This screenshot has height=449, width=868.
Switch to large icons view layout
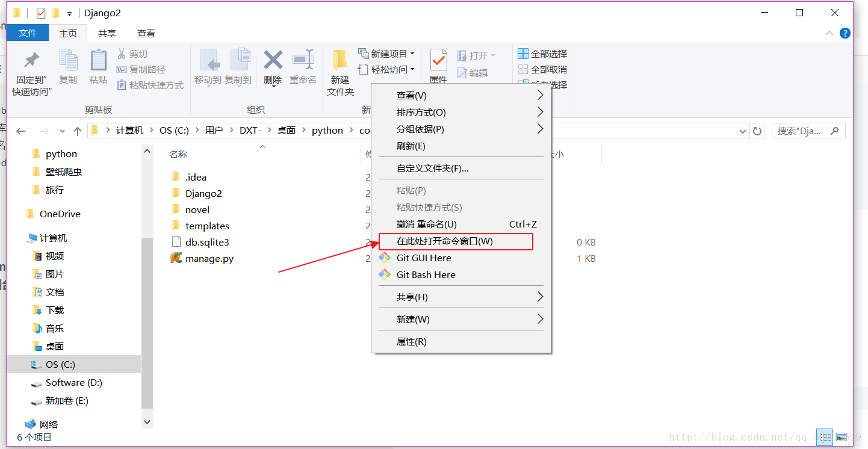[x=842, y=436]
